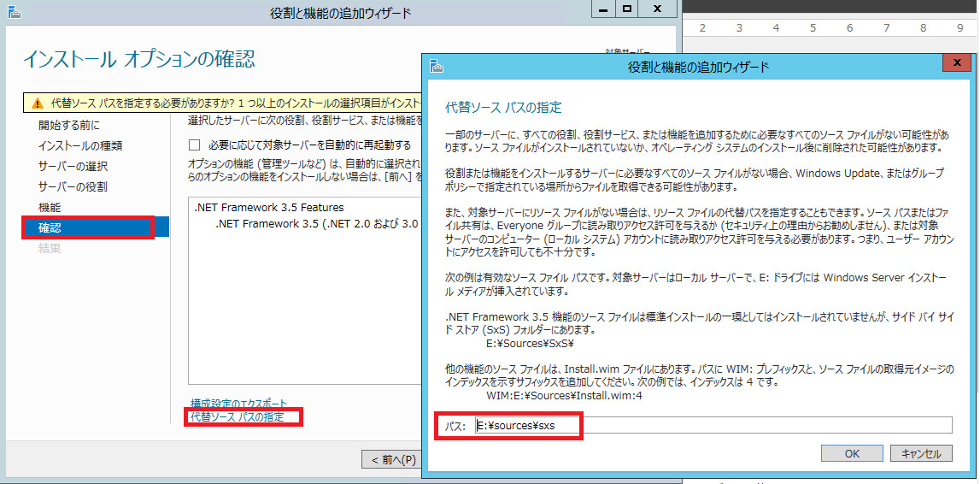
Task: Maximize the background wizard window
Action: (x=627, y=9)
